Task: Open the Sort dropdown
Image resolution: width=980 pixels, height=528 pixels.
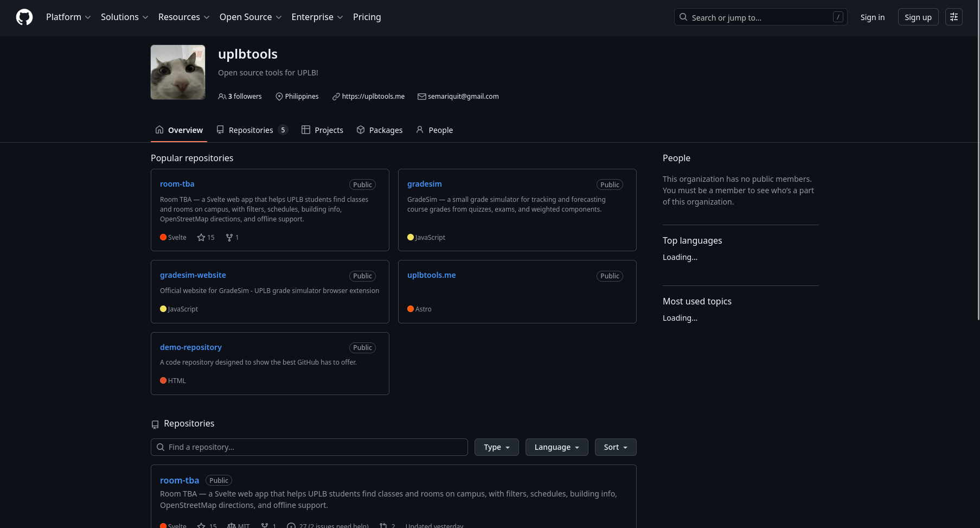Action: pos(616,447)
